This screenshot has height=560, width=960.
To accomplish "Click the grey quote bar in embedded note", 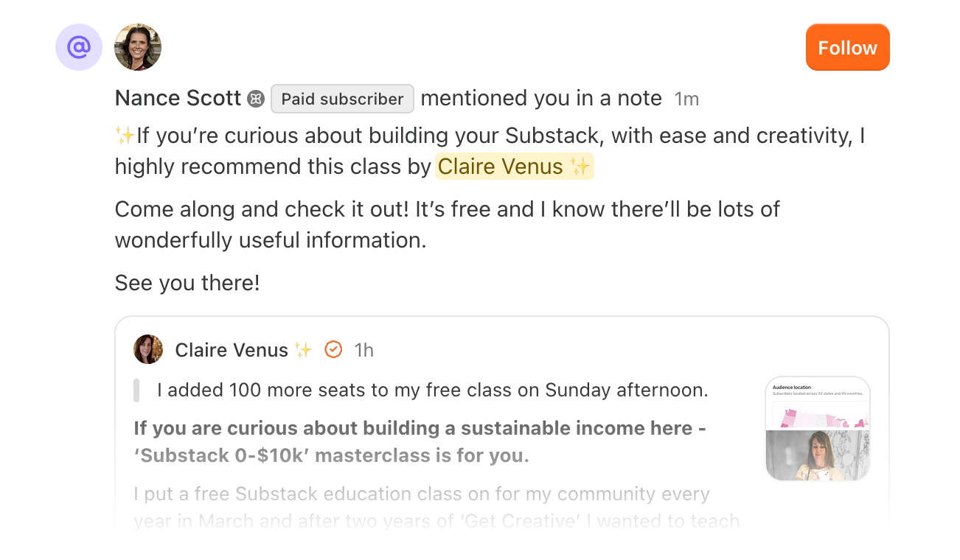I will [136, 391].
